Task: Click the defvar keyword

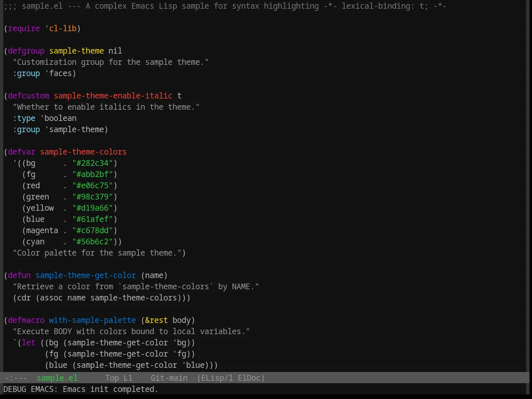Action: (22, 152)
